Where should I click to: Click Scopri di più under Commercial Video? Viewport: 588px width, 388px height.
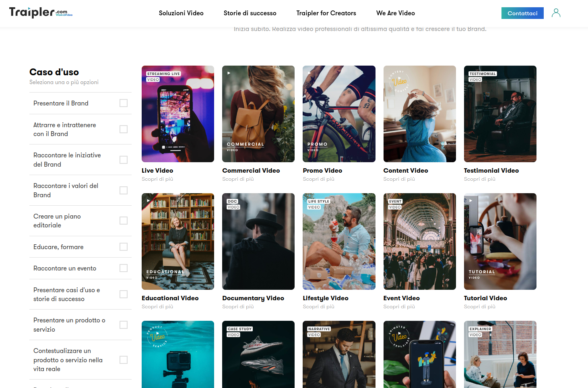[x=238, y=179]
